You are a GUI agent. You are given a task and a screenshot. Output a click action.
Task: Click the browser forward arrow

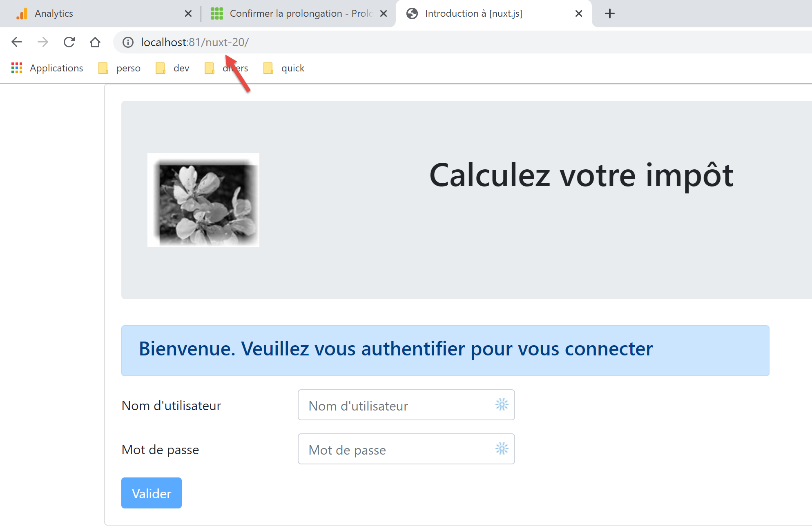pyautogui.click(x=43, y=42)
